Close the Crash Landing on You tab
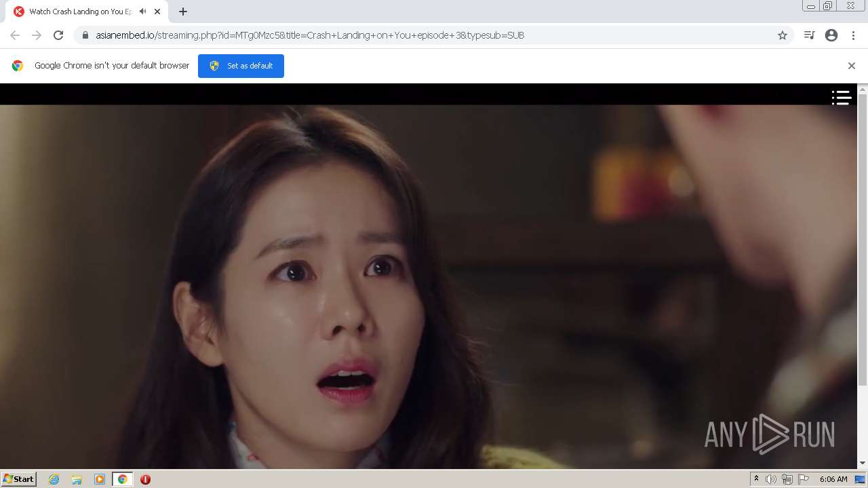 [157, 12]
